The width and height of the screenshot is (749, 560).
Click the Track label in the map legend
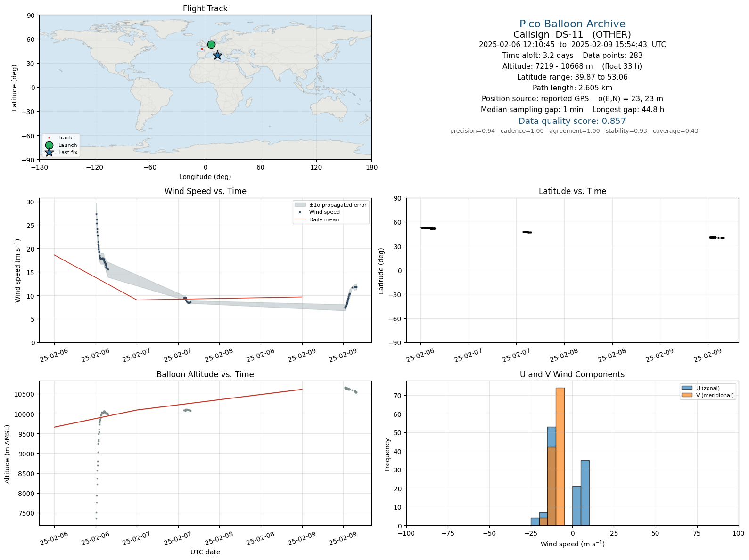(65, 138)
